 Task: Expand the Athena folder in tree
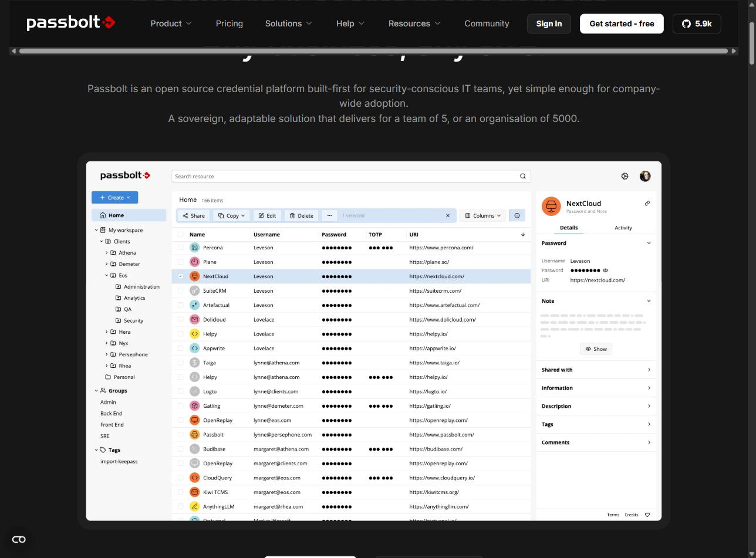click(106, 253)
